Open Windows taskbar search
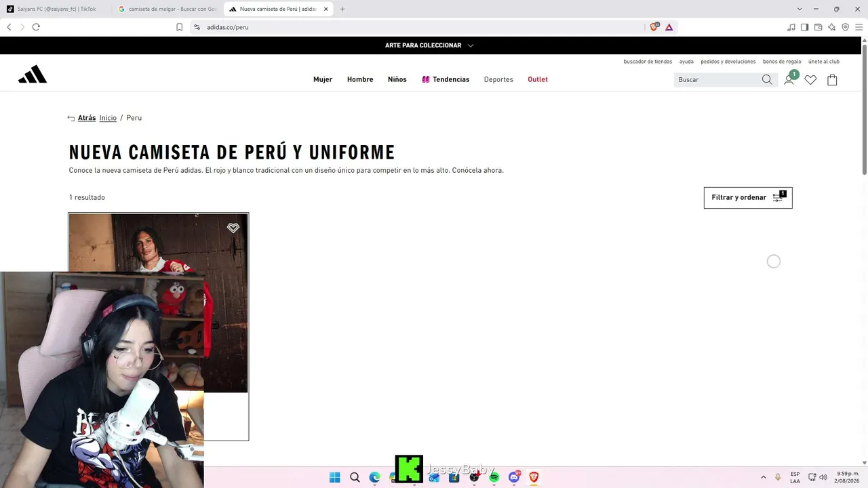The width and height of the screenshot is (868, 488). pos(355,477)
